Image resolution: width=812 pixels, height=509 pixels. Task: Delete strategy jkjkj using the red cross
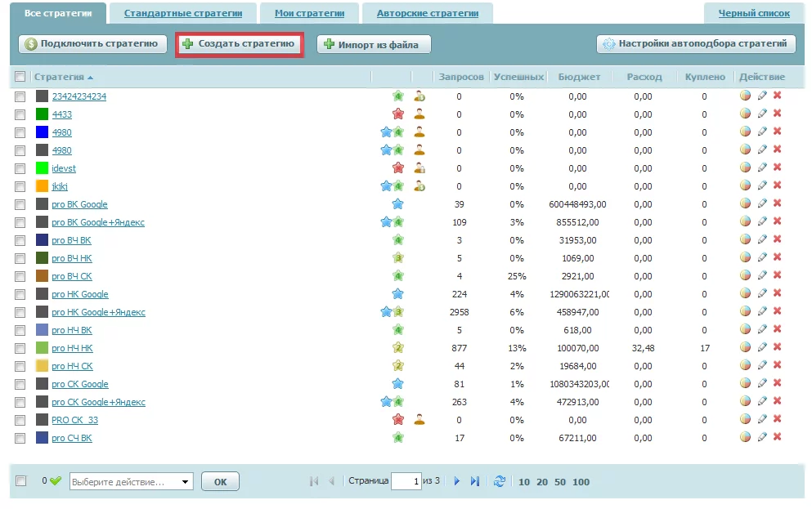coord(778,185)
